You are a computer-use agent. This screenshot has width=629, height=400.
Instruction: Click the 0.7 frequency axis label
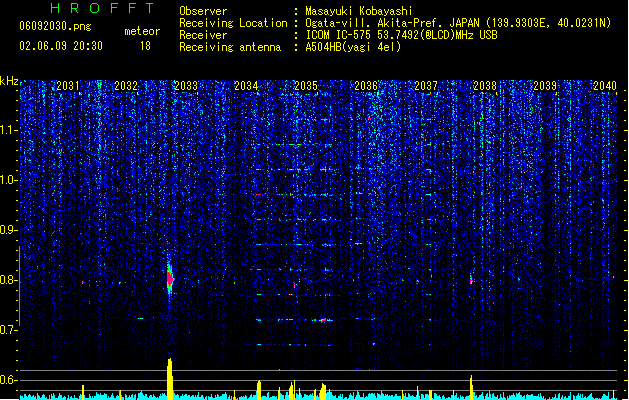coord(9,330)
